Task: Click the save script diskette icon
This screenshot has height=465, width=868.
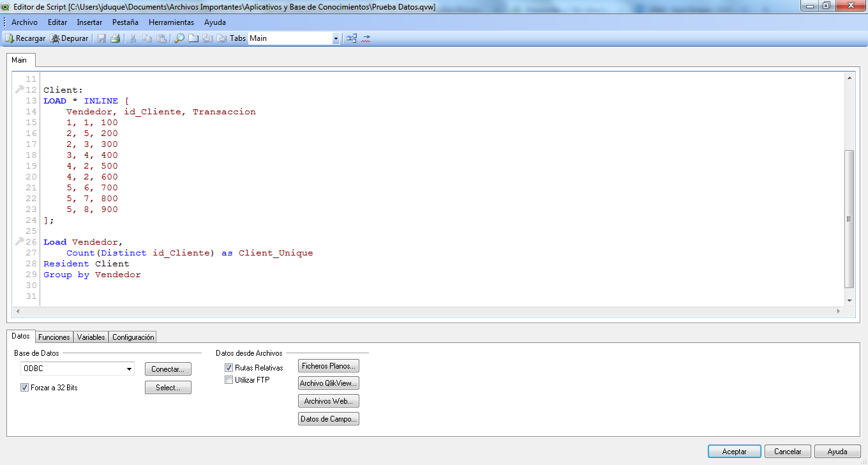Action: [101, 38]
